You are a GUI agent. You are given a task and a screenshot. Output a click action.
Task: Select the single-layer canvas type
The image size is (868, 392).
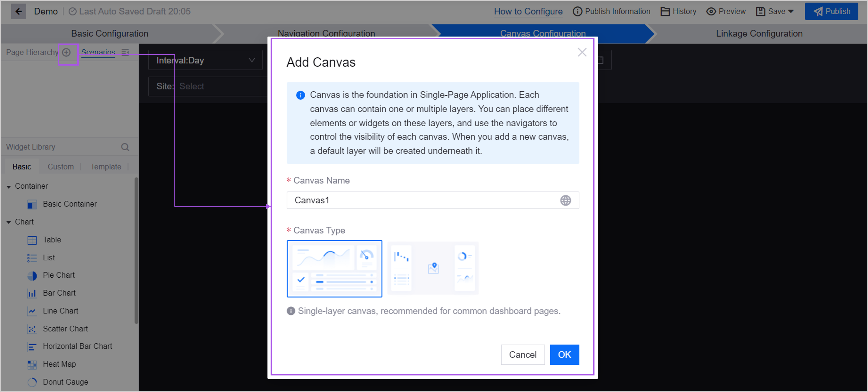click(334, 268)
